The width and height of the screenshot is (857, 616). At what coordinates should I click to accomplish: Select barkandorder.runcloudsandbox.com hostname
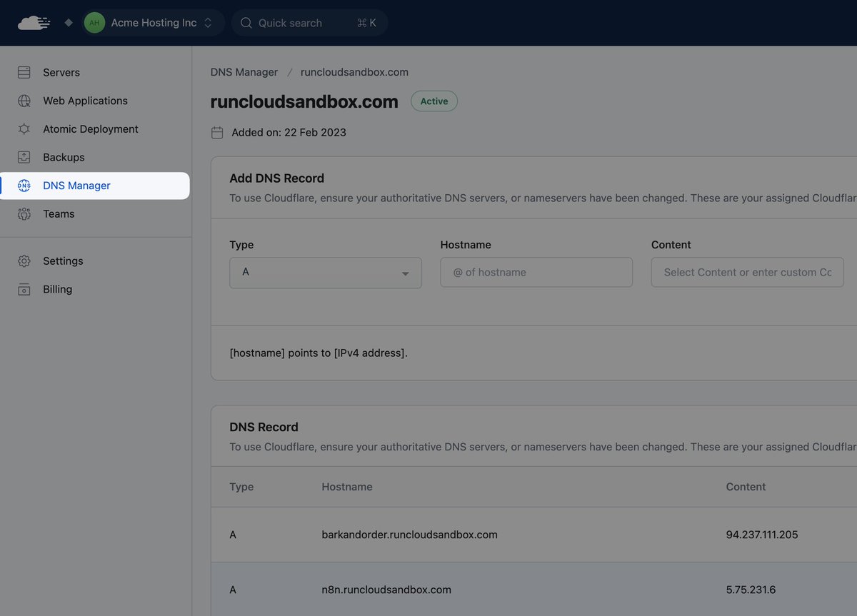(x=410, y=535)
